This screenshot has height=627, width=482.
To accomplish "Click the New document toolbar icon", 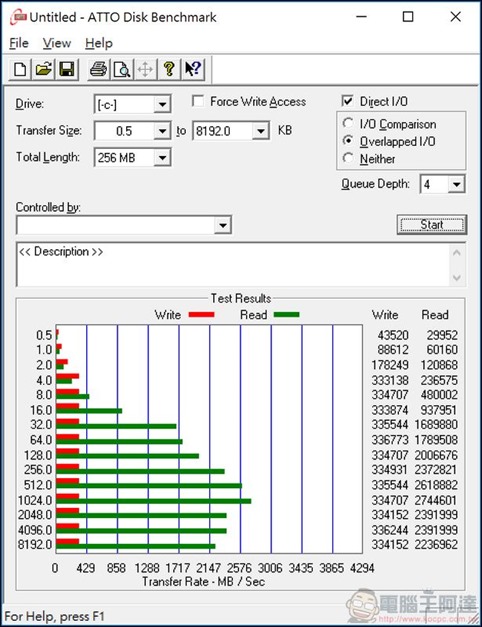I will pos(20,70).
